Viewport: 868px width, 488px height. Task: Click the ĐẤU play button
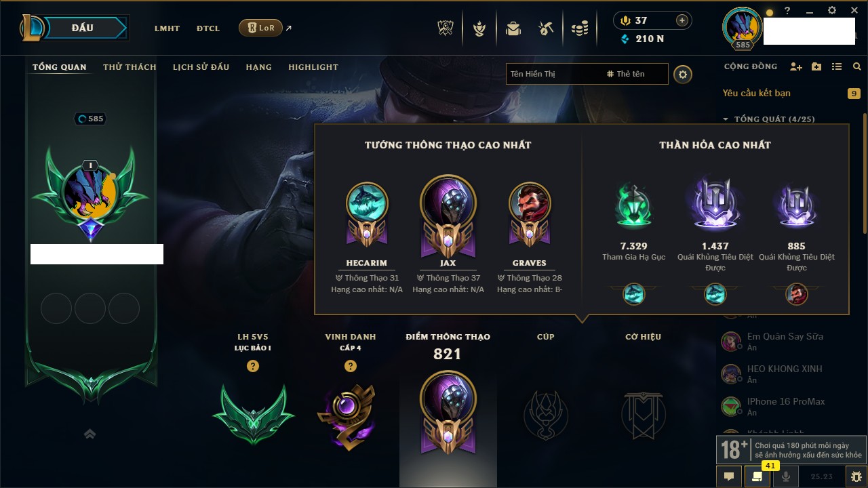[82, 28]
